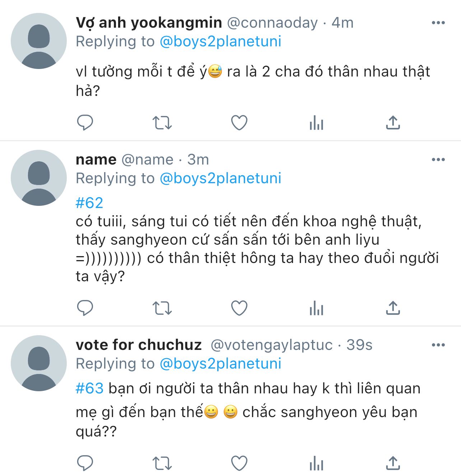Share the #62 tweet
The height and width of the screenshot is (476, 461).
[x=393, y=308]
